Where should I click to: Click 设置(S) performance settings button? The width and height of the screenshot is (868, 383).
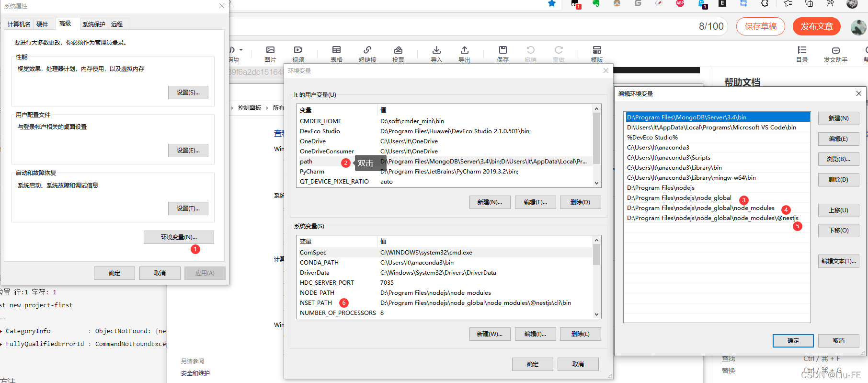pos(188,93)
